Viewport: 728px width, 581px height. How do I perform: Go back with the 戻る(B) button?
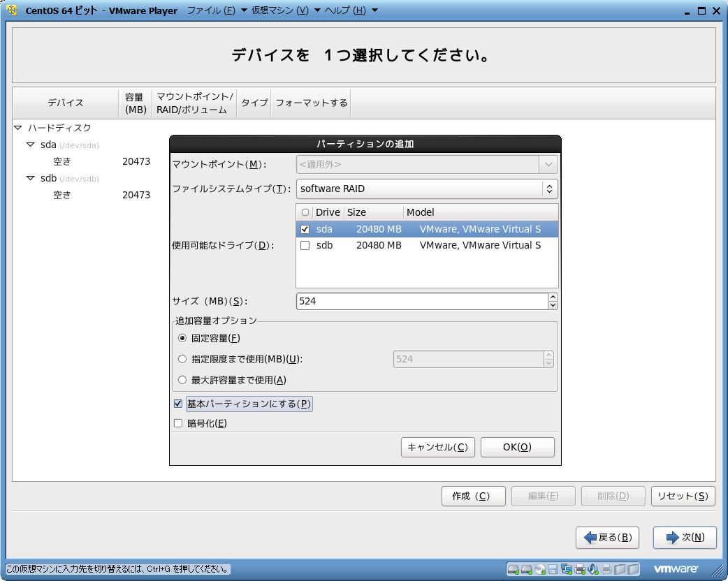point(607,538)
